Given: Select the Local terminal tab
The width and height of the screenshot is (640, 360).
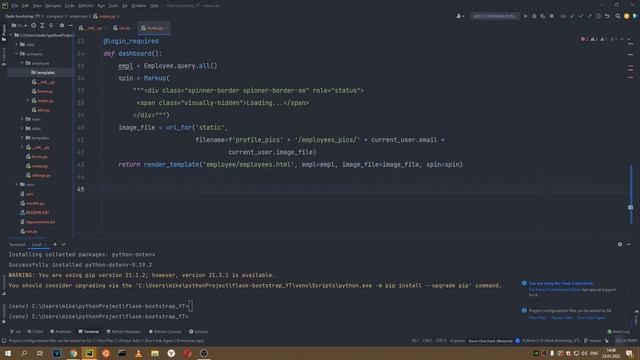Looking at the screenshot, I should tap(37, 244).
